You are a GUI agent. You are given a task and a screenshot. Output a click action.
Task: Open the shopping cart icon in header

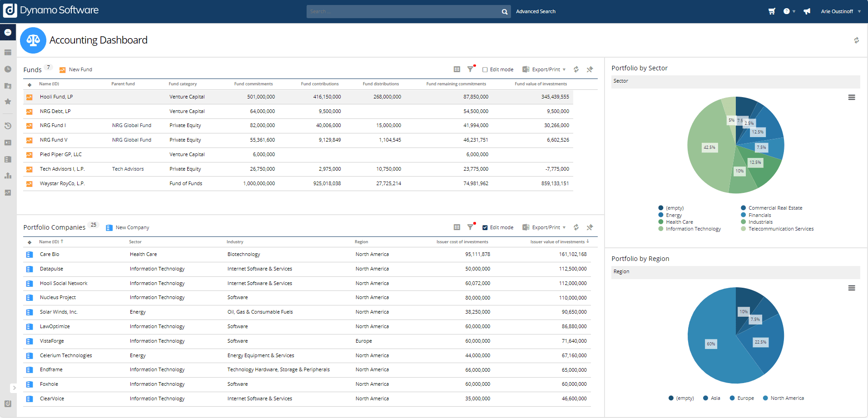pyautogui.click(x=772, y=11)
